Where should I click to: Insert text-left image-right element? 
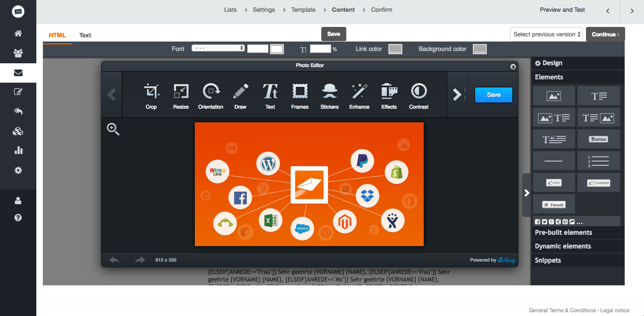(x=599, y=118)
